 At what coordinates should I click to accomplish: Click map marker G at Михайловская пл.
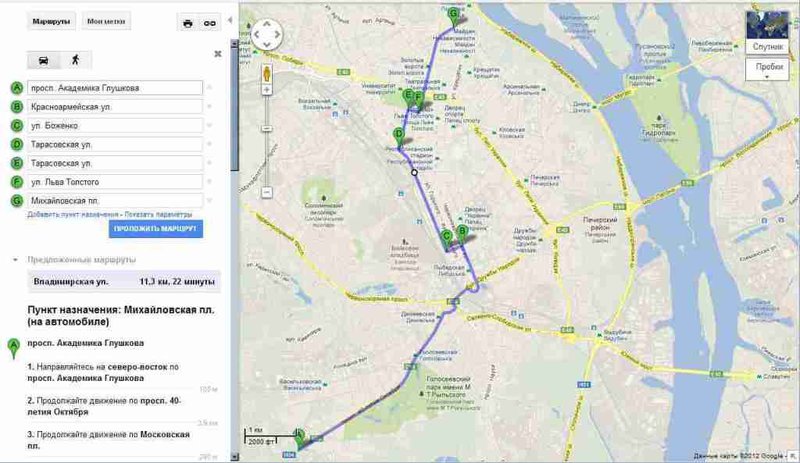click(454, 13)
